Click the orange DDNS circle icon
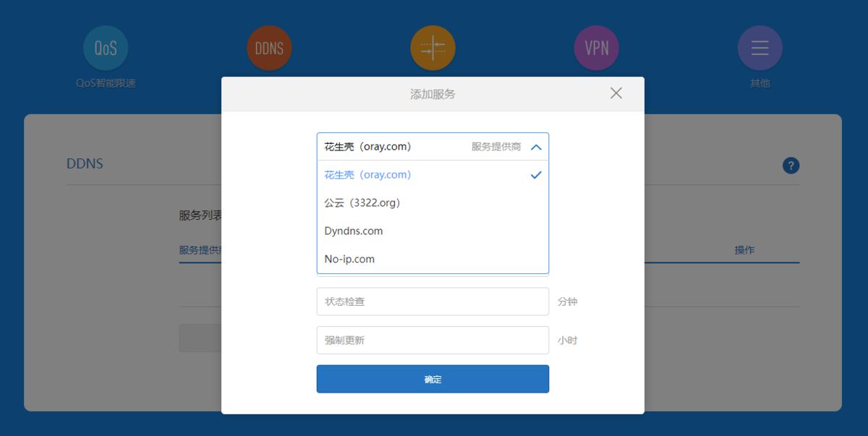 tap(269, 48)
